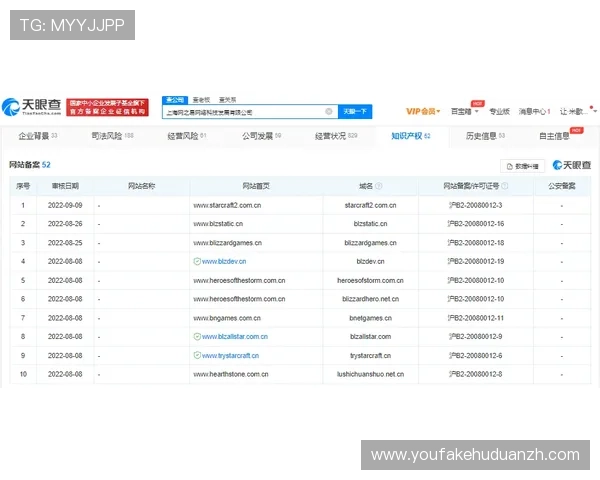Open the user account dropdown arrow
The width and height of the screenshot is (600, 480).
tap(595, 111)
